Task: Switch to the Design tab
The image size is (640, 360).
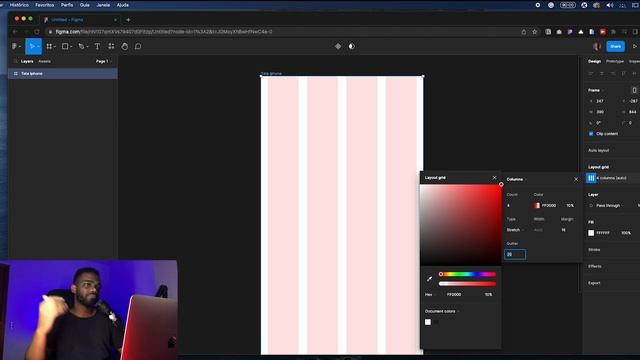Action: click(x=594, y=61)
